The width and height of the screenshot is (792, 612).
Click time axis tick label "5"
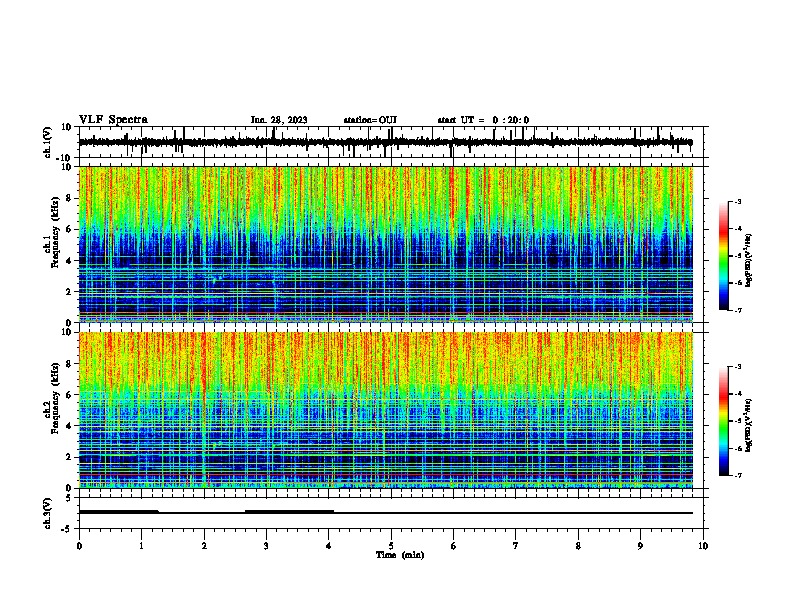coord(391,546)
